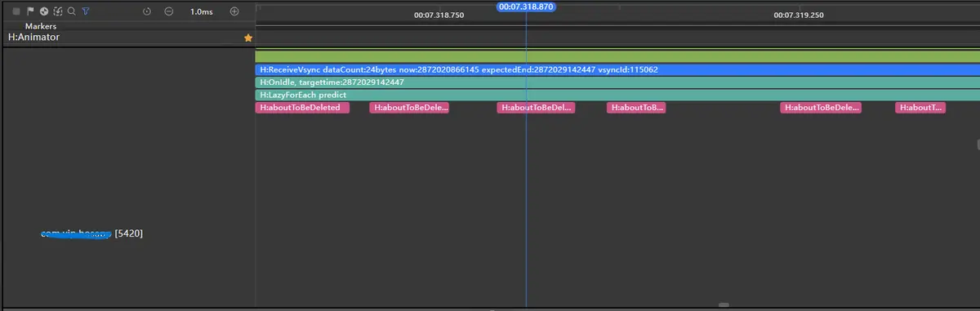
Task: Click the 00:07.318.870 playhead time marker
Action: (526, 7)
